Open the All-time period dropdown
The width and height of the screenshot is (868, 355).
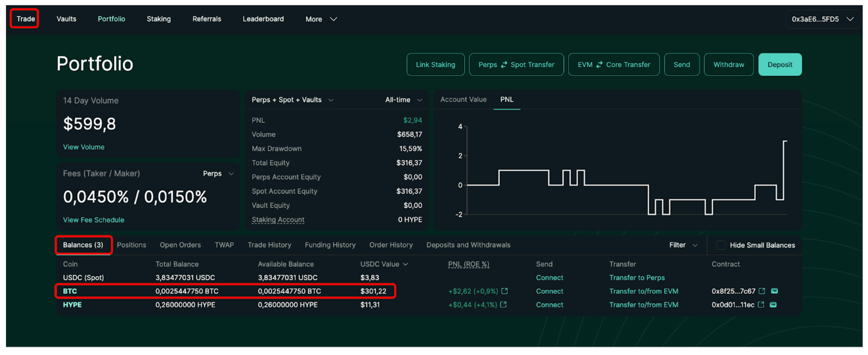pyautogui.click(x=403, y=100)
